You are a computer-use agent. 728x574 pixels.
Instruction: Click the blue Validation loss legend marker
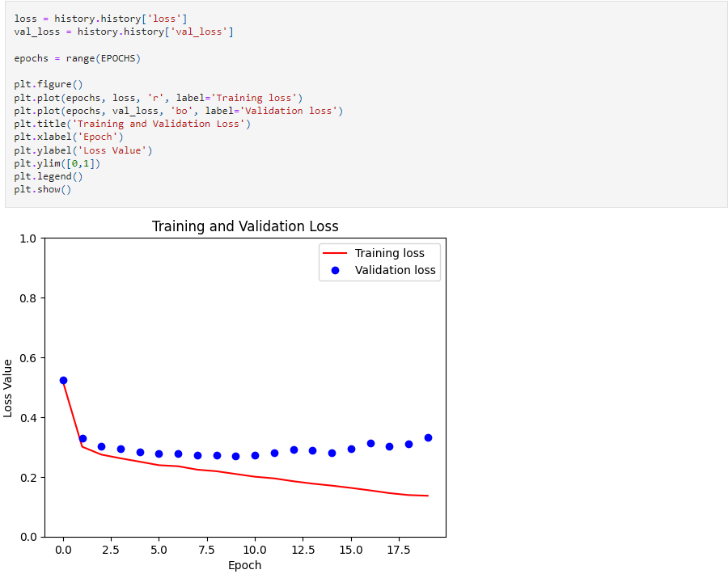335,271
